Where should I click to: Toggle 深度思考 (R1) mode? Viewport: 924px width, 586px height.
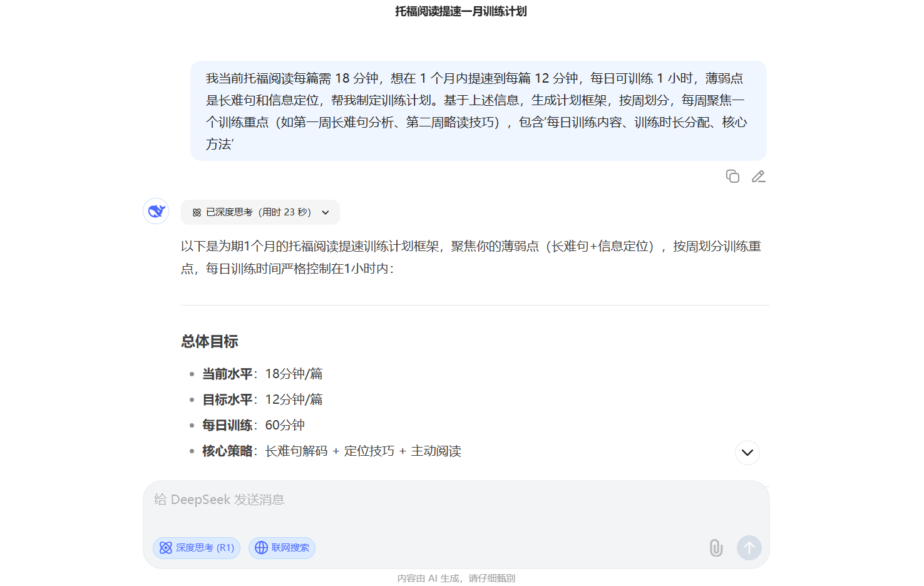(x=197, y=548)
